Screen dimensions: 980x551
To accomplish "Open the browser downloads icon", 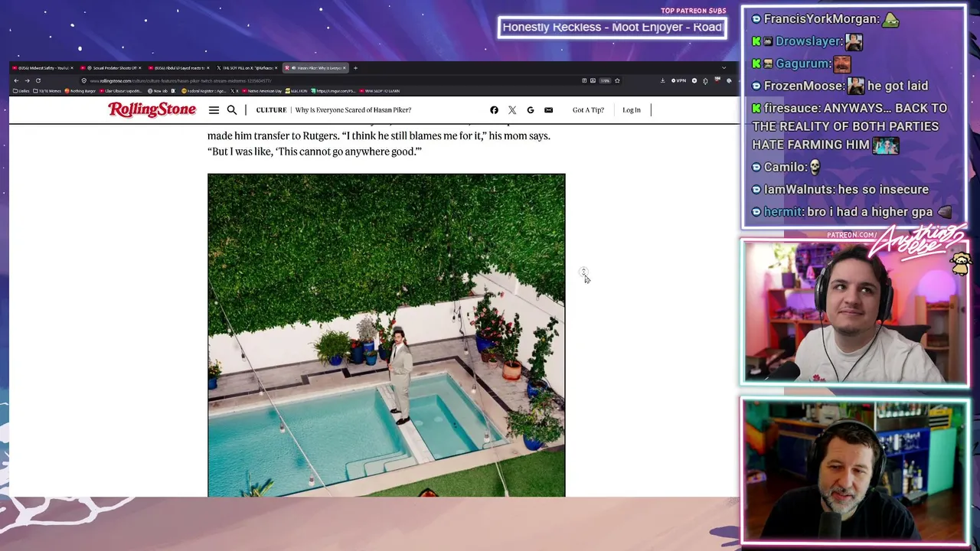I will pos(662,80).
